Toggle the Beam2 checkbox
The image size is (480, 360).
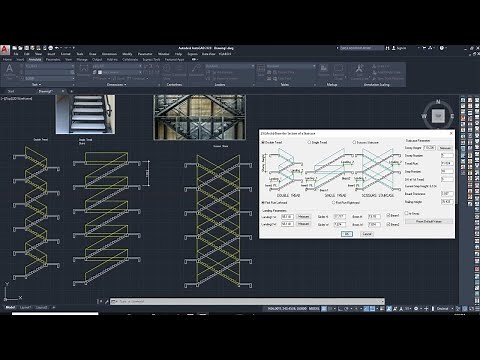click(x=388, y=224)
